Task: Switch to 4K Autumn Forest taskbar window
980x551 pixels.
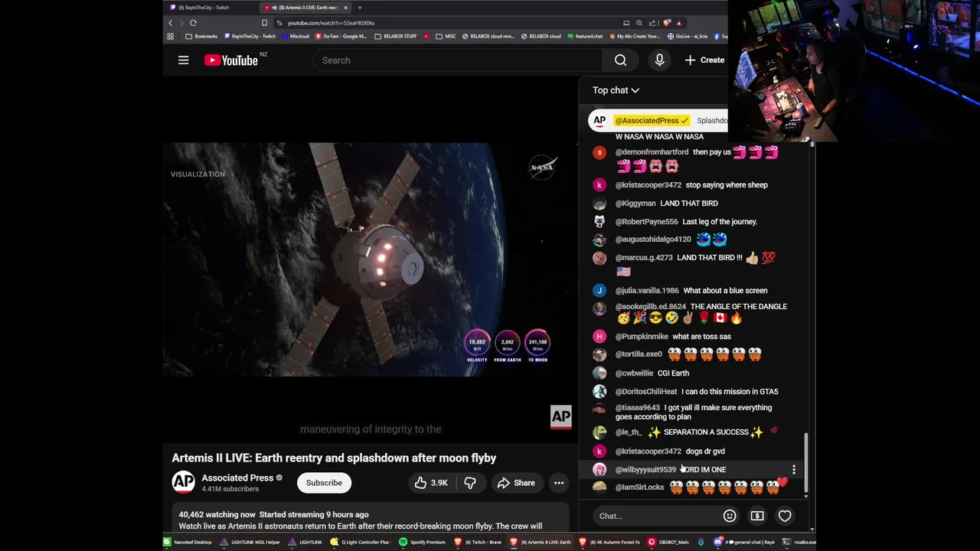Action: point(610,542)
